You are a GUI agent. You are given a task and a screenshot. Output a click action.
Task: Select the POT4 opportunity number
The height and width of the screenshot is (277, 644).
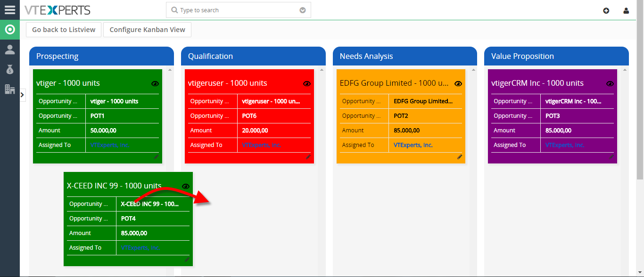click(x=128, y=219)
